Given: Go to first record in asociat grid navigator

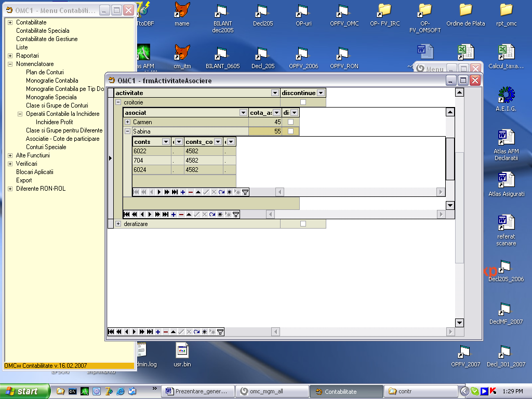Looking at the screenshot, I should pos(127,215).
